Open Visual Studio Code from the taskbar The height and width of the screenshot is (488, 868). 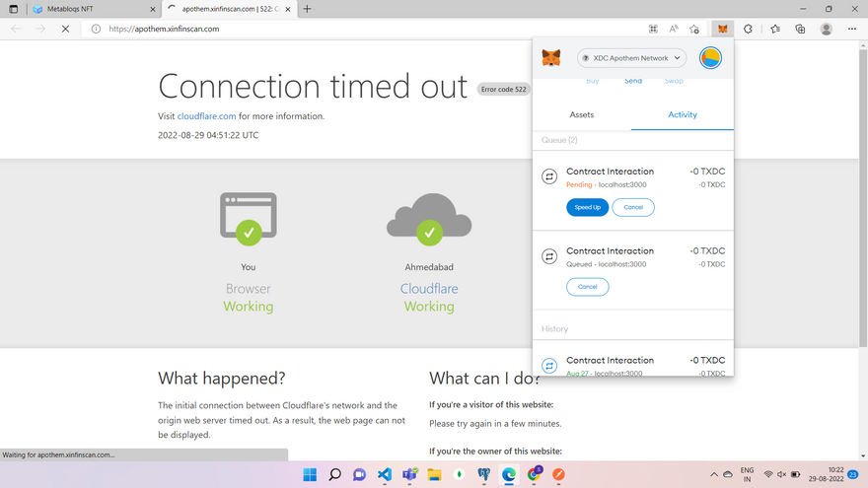(385, 474)
